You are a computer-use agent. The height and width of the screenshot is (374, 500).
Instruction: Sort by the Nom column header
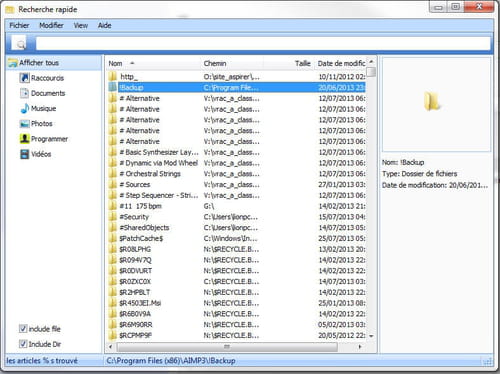154,63
